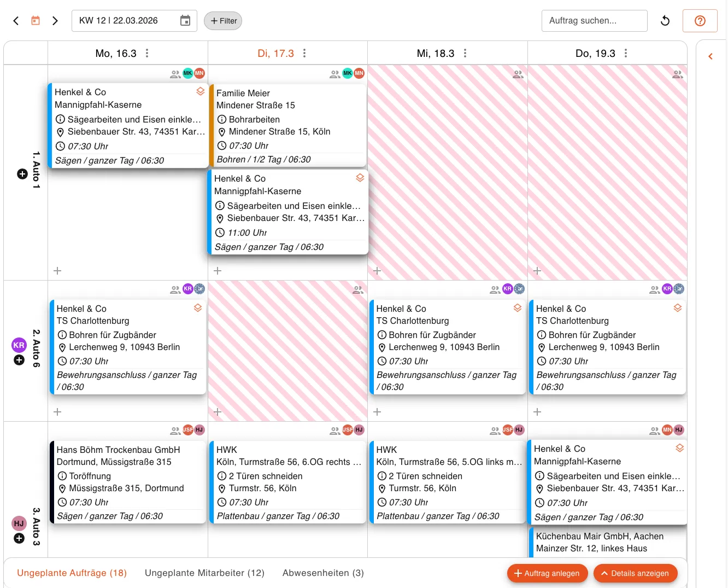728x588 pixels.
Task: Open the help question mark button
Action: point(700,21)
